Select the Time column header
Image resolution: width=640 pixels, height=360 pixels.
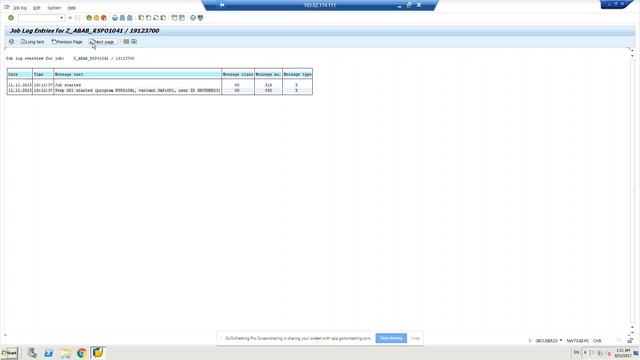(43, 74)
